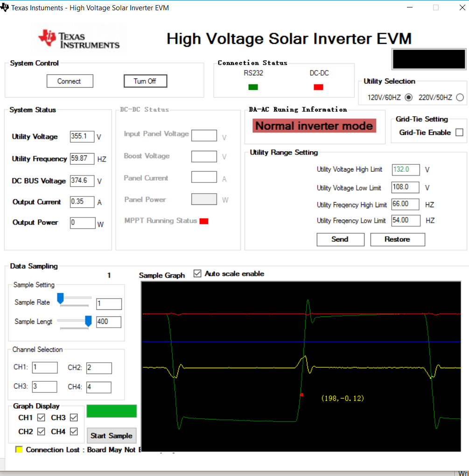The height and width of the screenshot is (476, 469).
Task: Restore default utility range limits
Action: click(397, 239)
